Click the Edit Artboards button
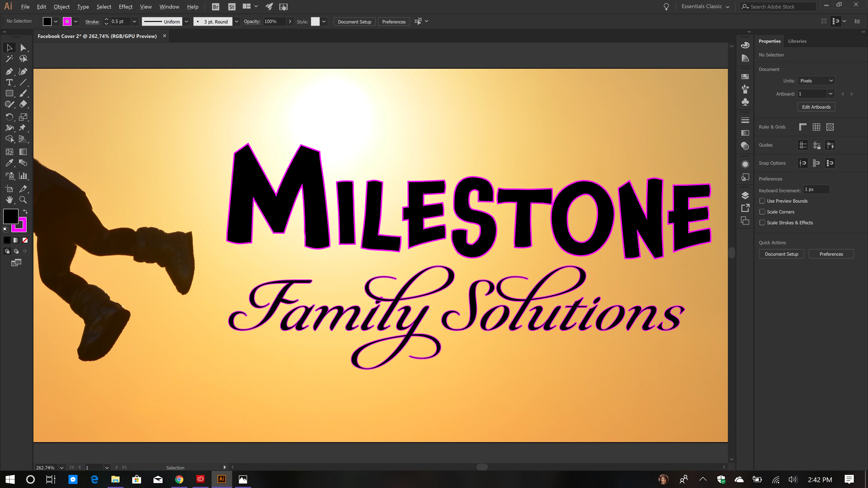This screenshot has height=488, width=868. (x=816, y=107)
